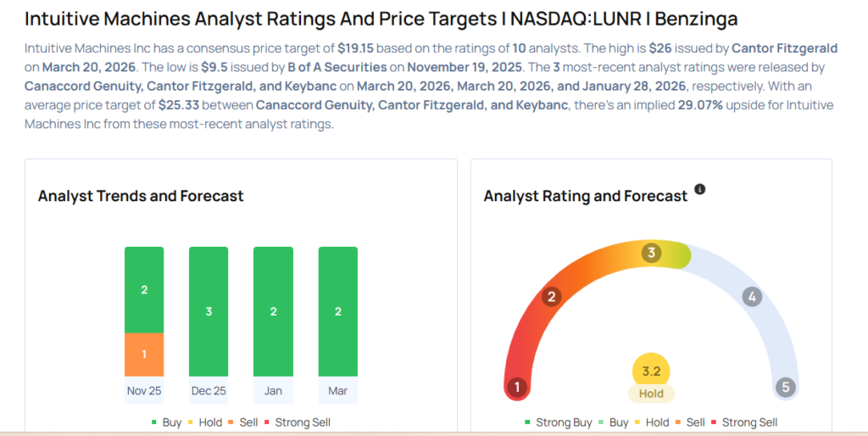868x436 pixels.
Task: Select the Dec 25 month label
Action: [209, 391]
